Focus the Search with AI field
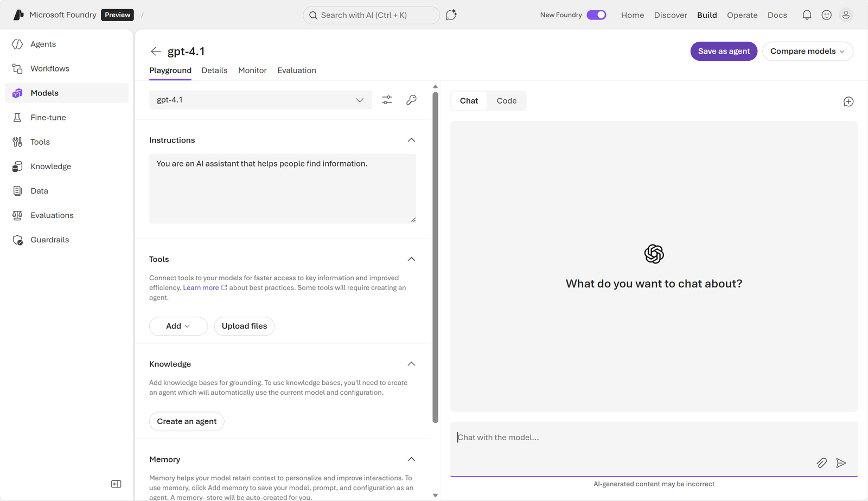 tap(371, 15)
